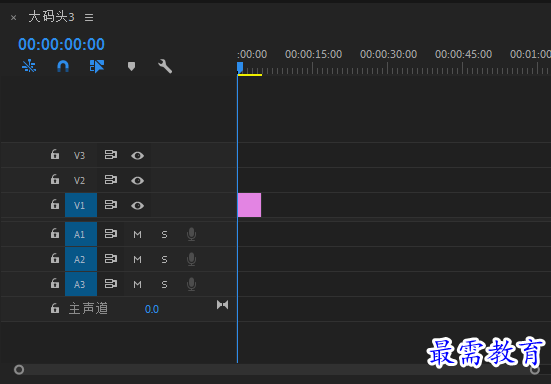Toggle Linked Selection icon

(97, 66)
